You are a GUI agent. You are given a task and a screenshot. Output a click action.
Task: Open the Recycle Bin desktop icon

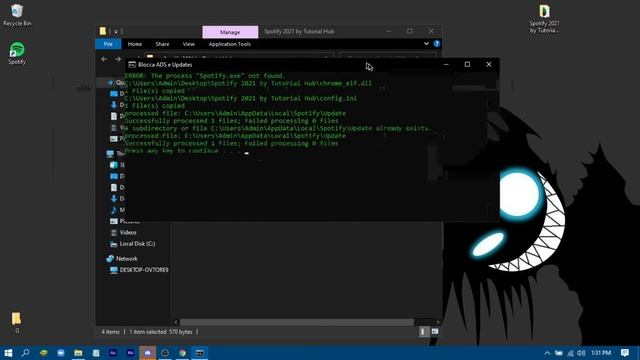click(17, 15)
